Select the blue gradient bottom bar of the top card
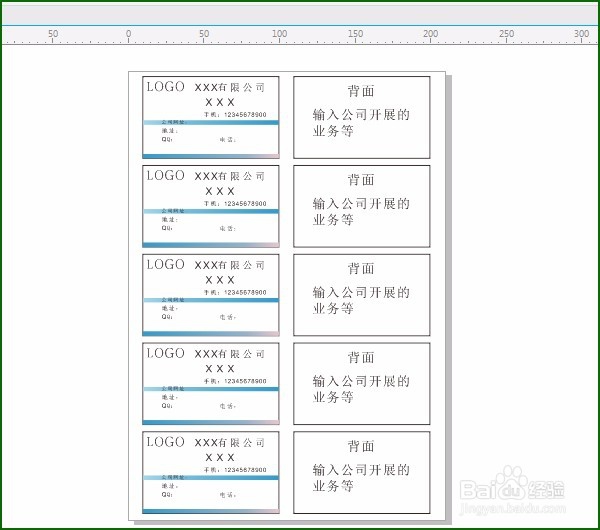 211,156
